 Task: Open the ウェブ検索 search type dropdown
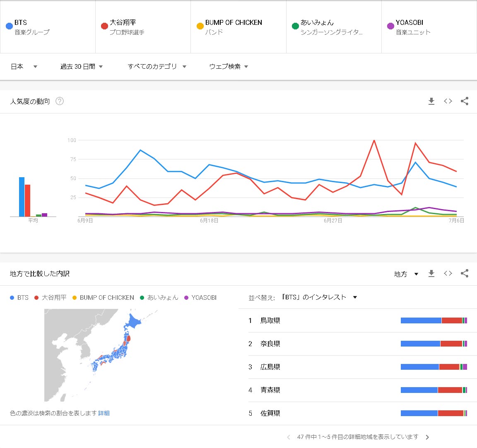pyautogui.click(x=229, y=67)
